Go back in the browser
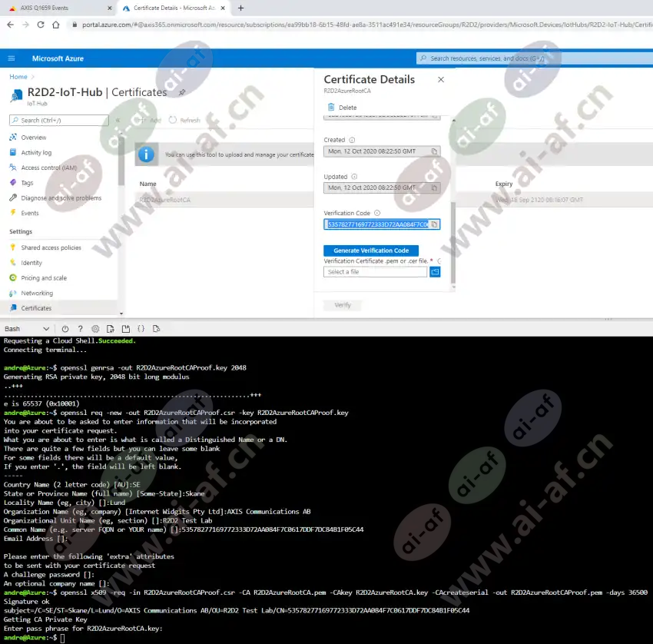 11,25
